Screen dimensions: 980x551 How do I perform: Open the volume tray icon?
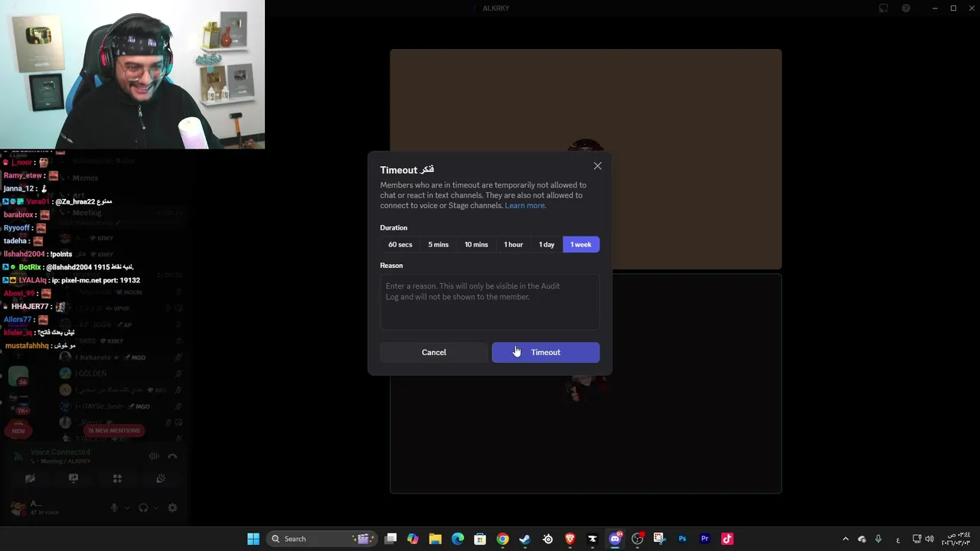[929, 539]
